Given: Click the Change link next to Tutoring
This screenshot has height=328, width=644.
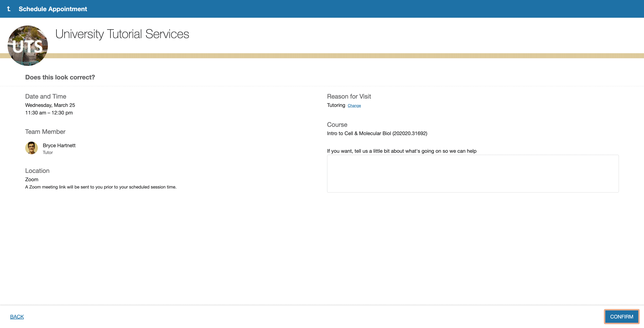Looking at the screenshot, I should [x=354, y=106].
